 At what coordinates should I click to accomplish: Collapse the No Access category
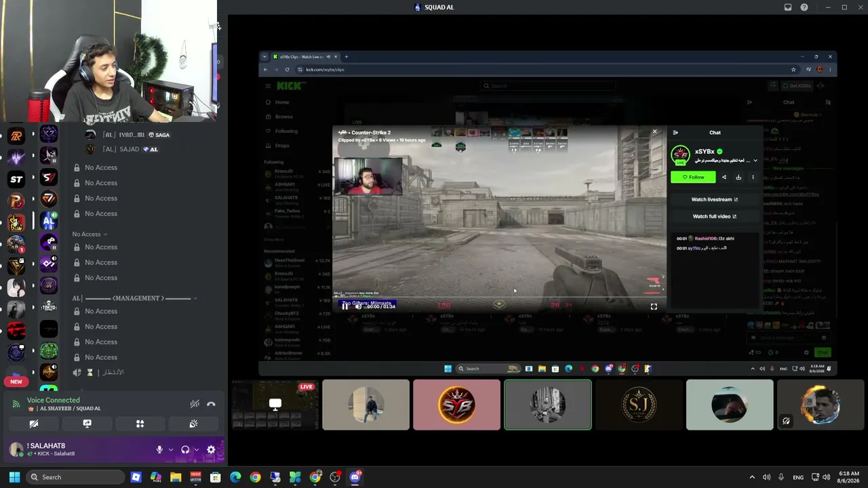[x=90, y=234]
